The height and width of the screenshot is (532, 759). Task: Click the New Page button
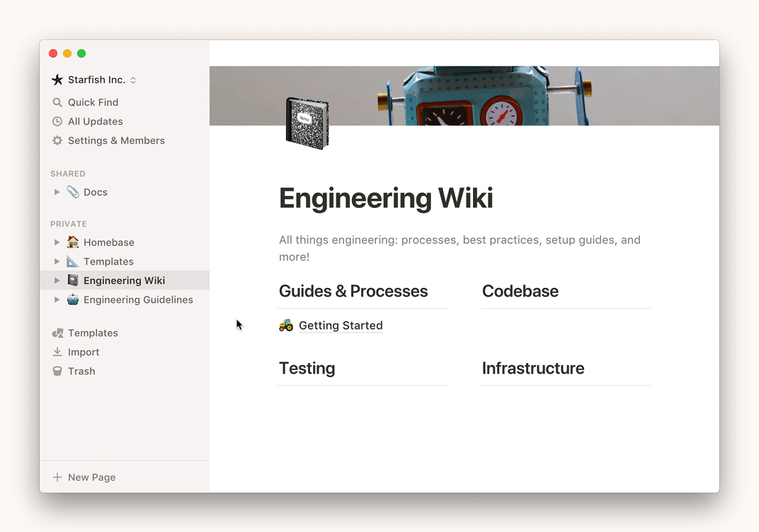click(91, 478)
